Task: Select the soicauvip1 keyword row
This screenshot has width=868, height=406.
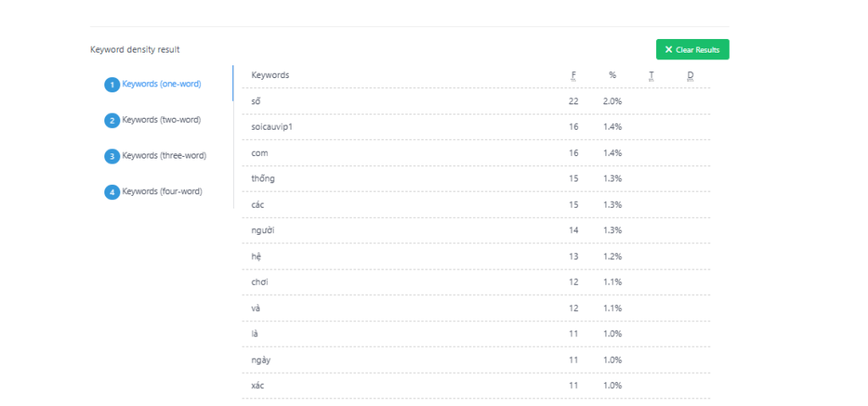Action: (x=271, y=127)
